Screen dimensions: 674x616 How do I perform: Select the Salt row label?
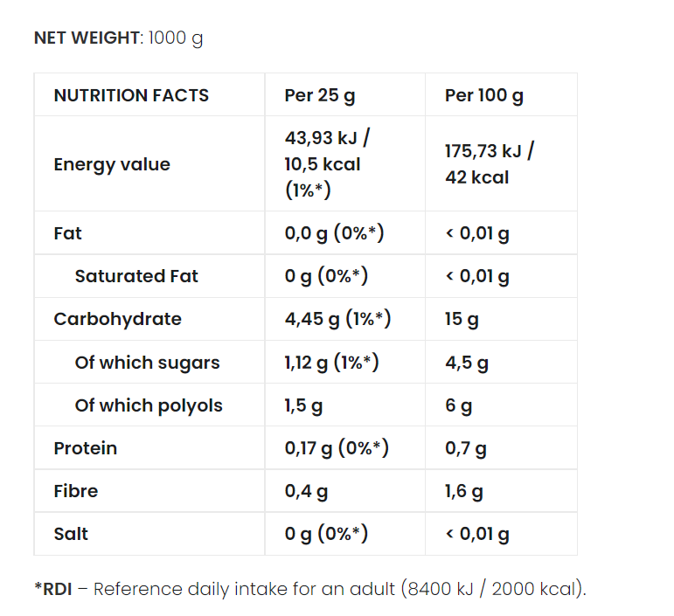point(71,534)
